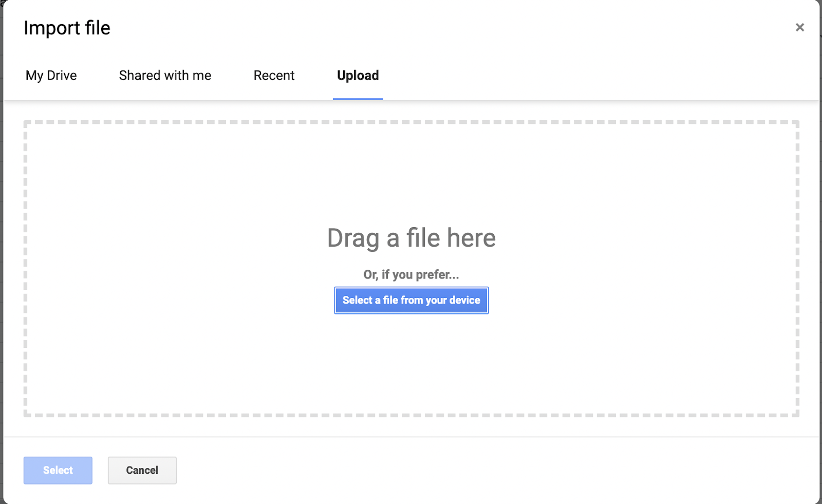The width and height of the screenshot is (822, 504).
Task: Click the 'Or, if you prefer...' text
Action: [412, 275]
